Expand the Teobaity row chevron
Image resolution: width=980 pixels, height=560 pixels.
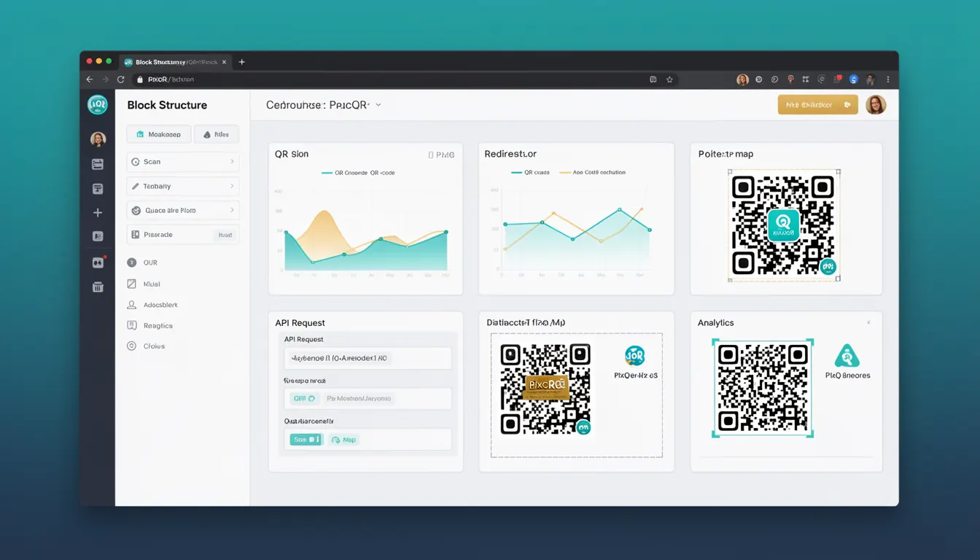pos(232,186)
